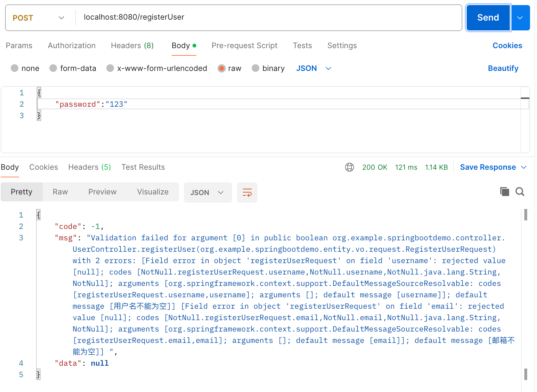Open the response Cookies tab

(44, 167)
